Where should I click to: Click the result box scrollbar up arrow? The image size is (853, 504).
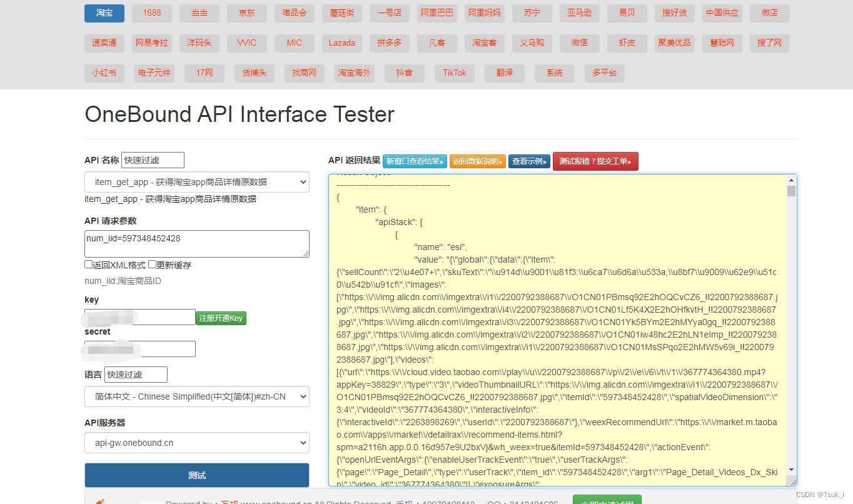click(x=791, y=180)
